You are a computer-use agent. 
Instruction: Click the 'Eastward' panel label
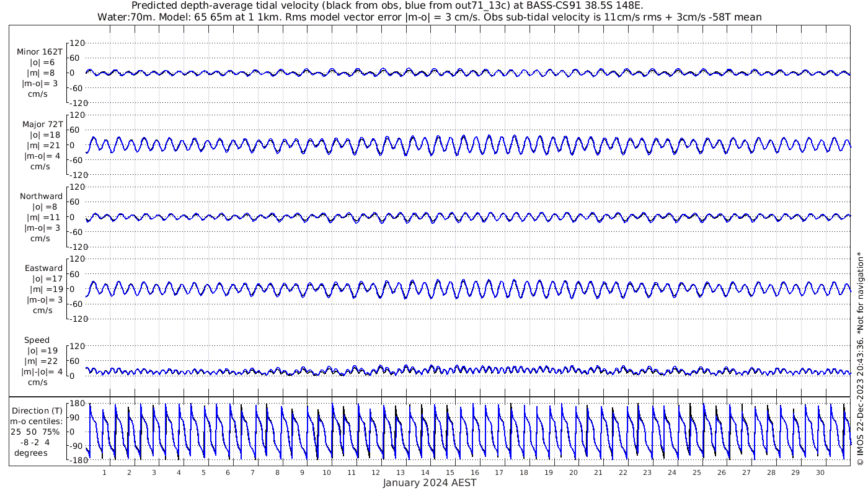(x=43, y=268)
